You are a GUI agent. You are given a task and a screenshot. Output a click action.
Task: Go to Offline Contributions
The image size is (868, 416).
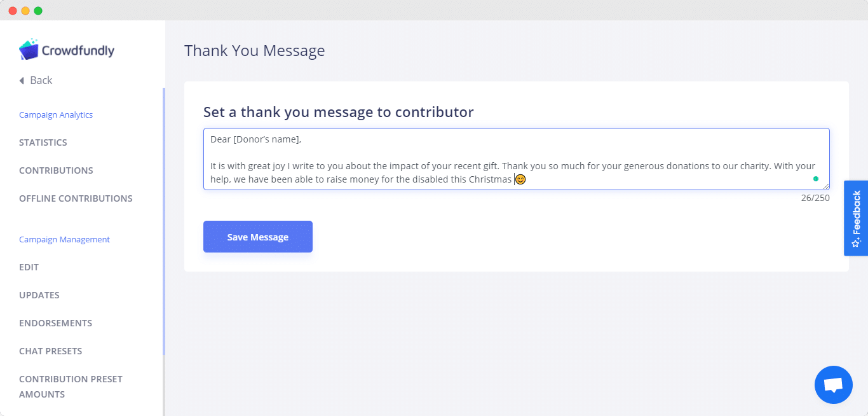pos(76,198)
